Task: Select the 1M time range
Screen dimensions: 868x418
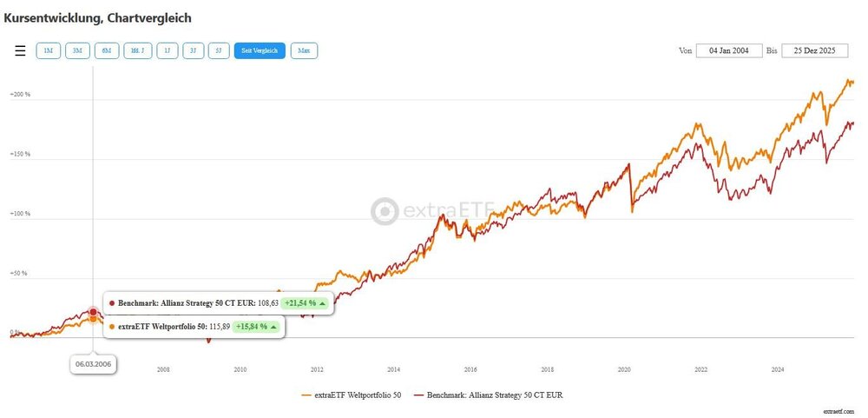Action: click(49, 51)
